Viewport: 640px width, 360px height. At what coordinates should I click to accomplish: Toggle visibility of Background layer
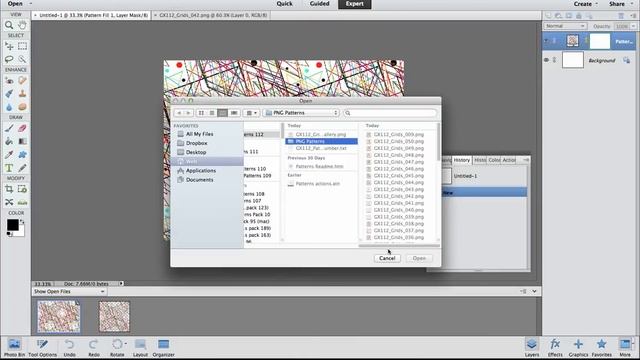(x=546, y=60)
